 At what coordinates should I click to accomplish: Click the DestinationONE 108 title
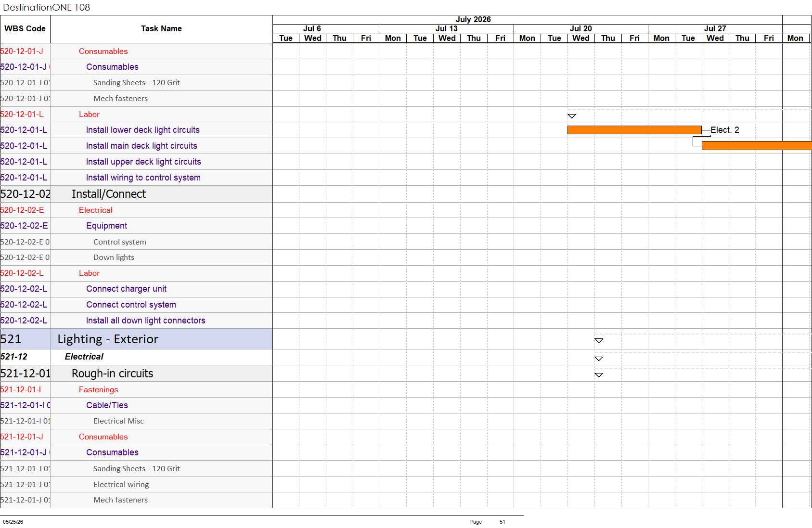pos(47,7)
